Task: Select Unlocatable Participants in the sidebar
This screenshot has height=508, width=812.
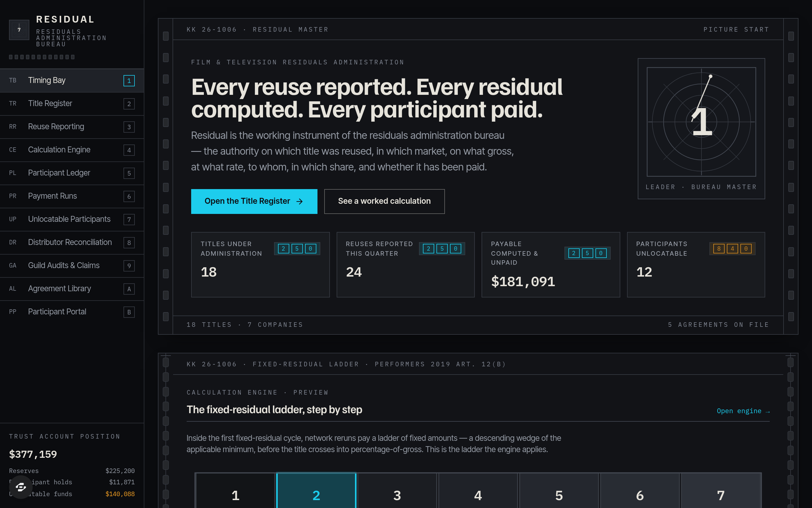Action: pyautogui.click(x=72, y=219)
